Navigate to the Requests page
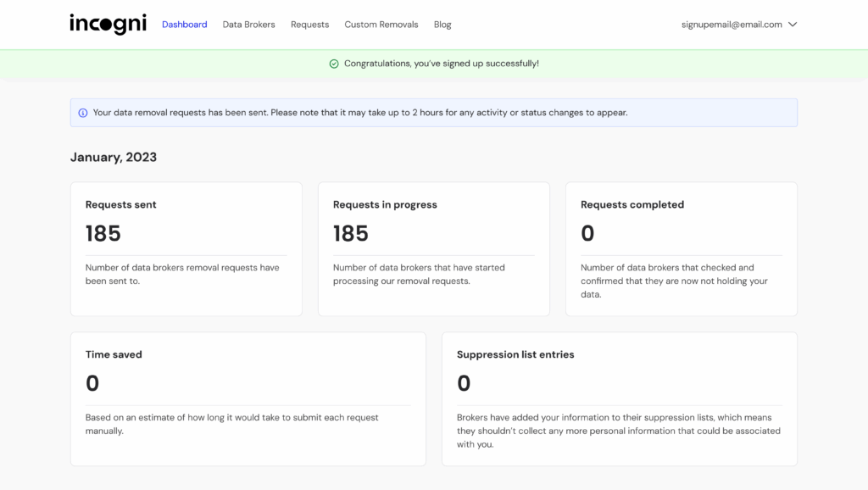The image size is (868, 490). point(309,25)
